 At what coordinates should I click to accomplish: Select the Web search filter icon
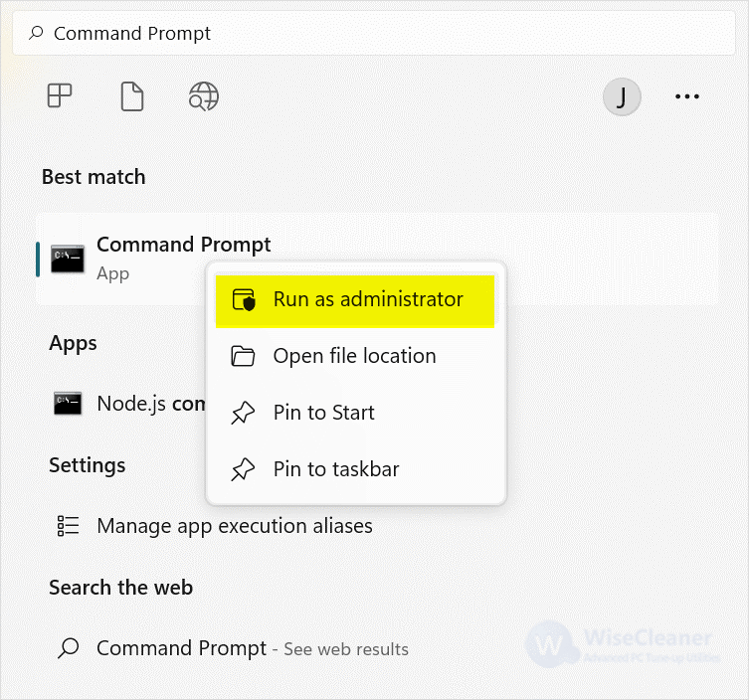pos(204,96)
